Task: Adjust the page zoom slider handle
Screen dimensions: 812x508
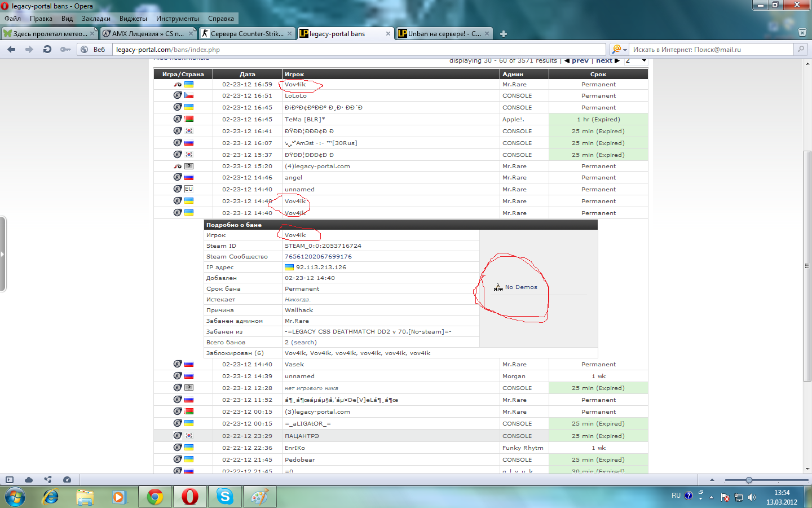Action: click(x=749, y=480)
